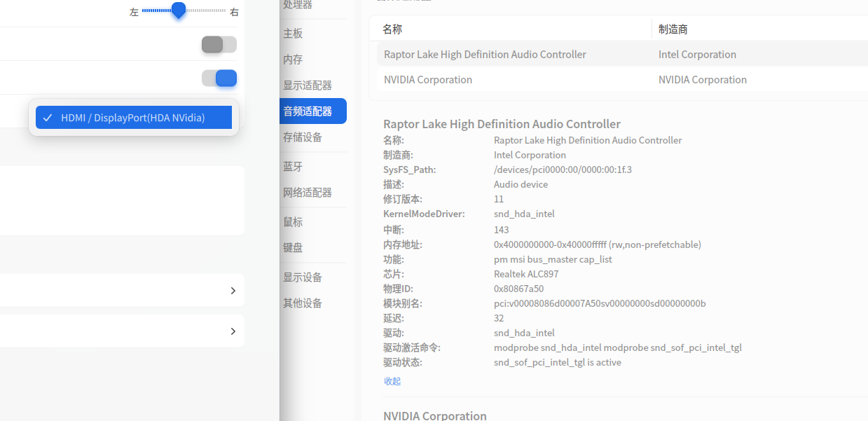Click the status "snd_sof_pci_intel_tgl is active"
868x421 pixels.
click(558, 362)
